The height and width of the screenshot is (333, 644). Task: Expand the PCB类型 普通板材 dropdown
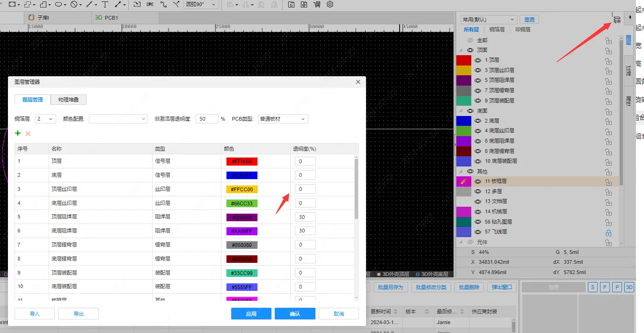[x=283, y=119]
